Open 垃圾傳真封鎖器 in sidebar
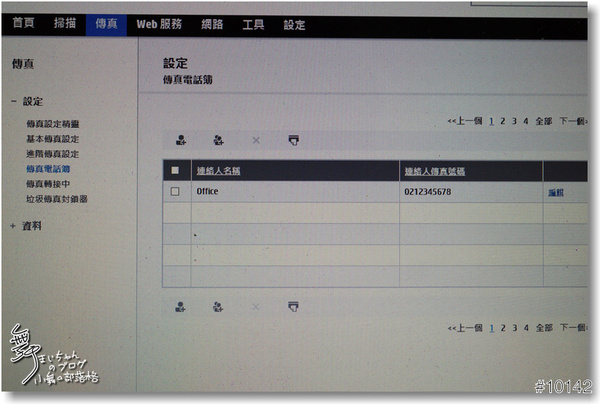The image size is (600, 404). coord(57,199)
